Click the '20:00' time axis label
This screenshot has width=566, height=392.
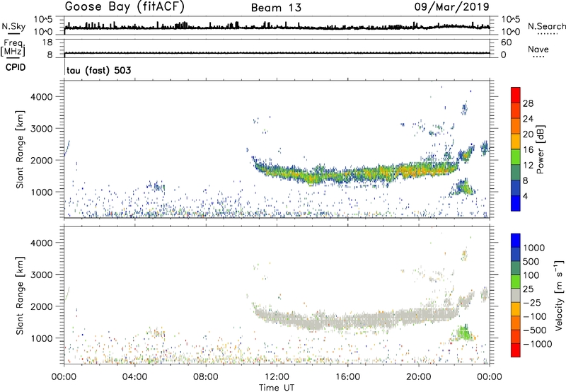coord(418,377)
